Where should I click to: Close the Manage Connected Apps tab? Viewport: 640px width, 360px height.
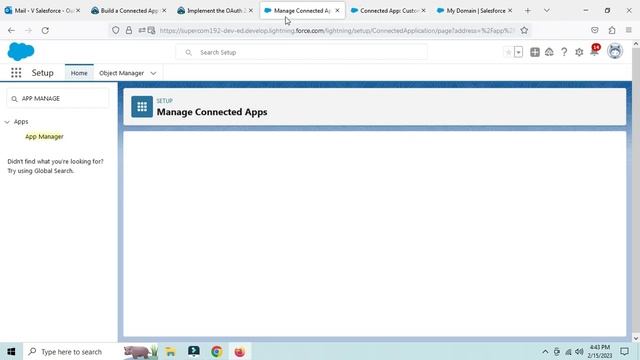tap(337, 11)
